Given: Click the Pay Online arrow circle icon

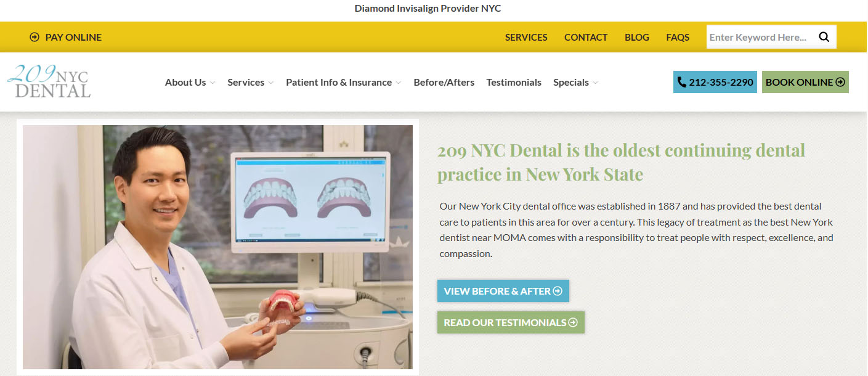Looking at the screenshot, I should pyautogui.click(x=34, y=37).
